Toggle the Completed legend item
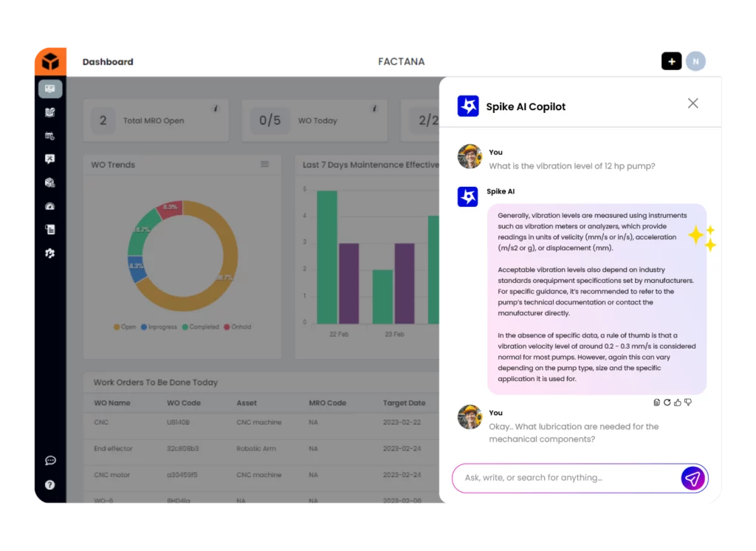 201,326
